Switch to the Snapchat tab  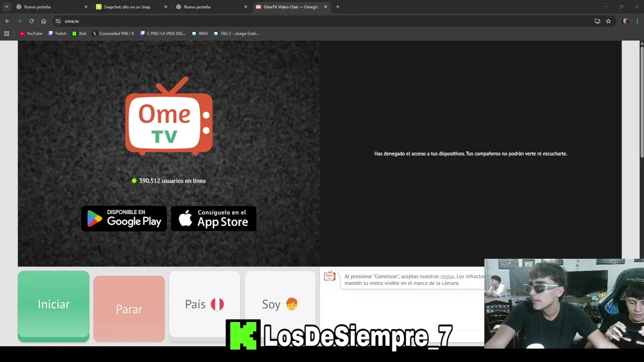click(131, 7)
